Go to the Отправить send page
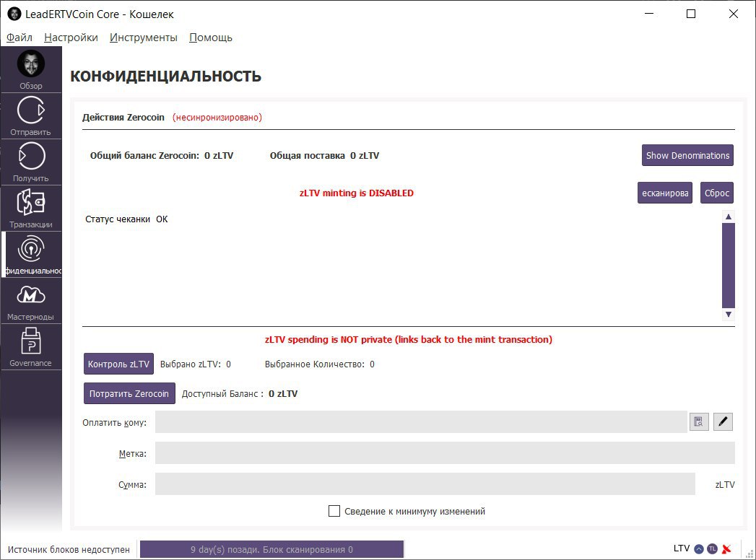This screenshot has height=560, width=756. click(31, 116)
